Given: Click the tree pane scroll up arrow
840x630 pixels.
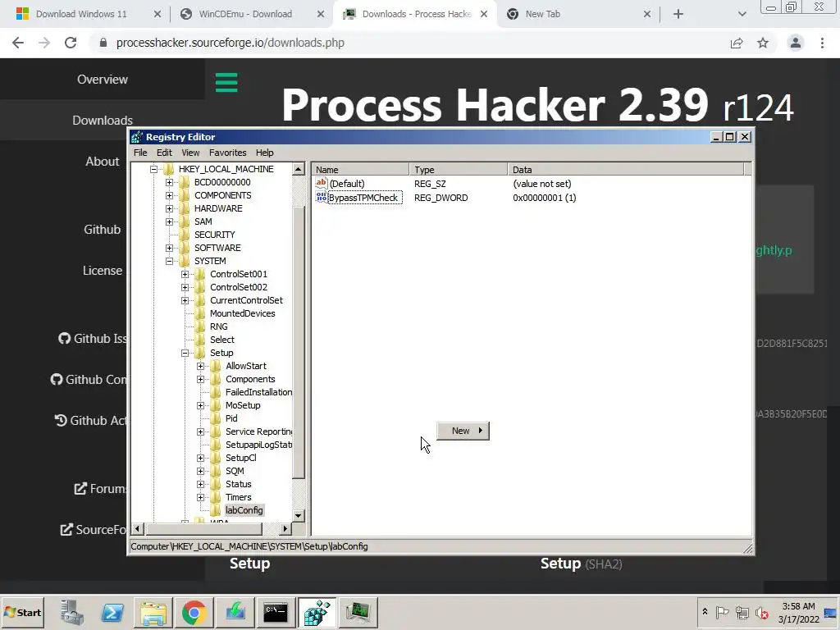Looking at the screenshot, I should pos(299,169).
